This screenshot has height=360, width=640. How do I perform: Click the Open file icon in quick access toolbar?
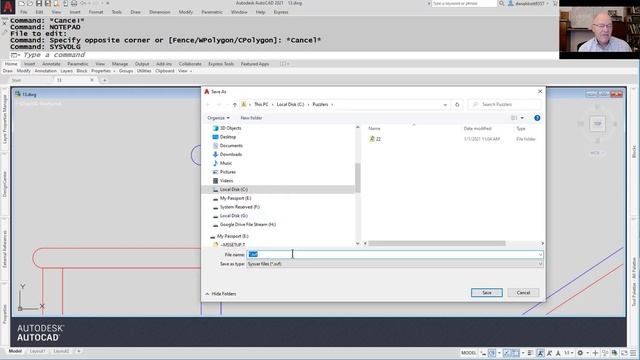[30, 3]
